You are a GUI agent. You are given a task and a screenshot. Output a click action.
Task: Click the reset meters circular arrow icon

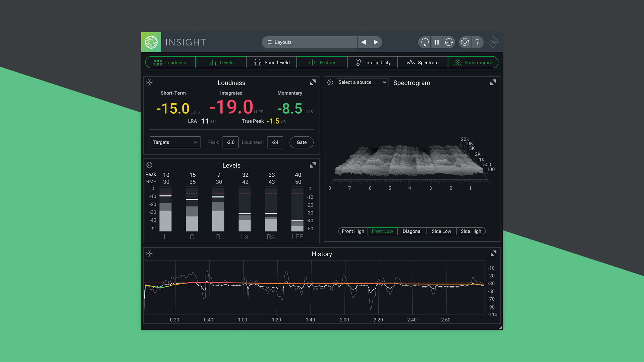(425, 42)
